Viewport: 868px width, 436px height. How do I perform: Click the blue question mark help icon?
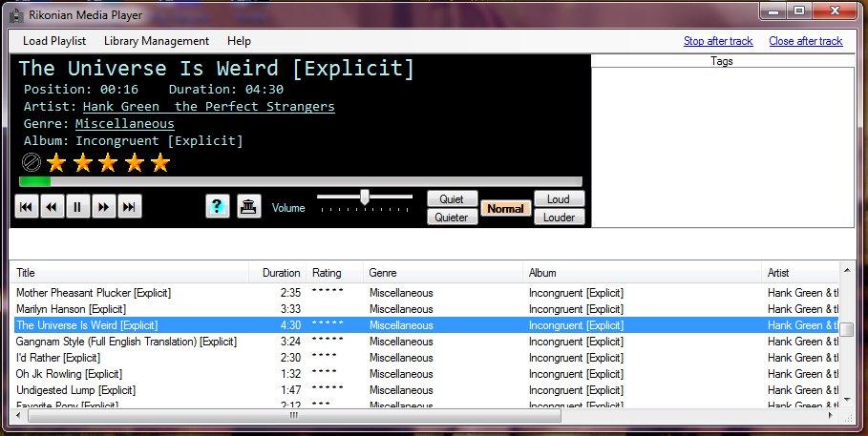tap(218, 207)
